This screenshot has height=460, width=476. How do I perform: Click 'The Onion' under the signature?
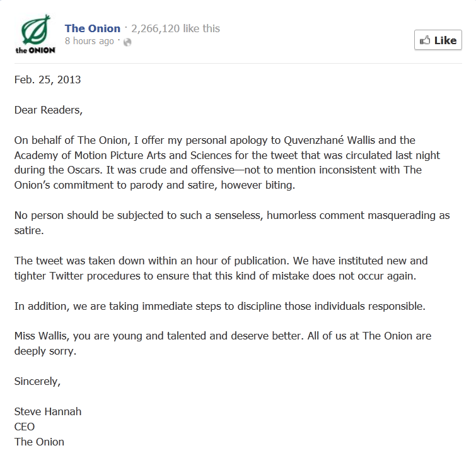(x=39, y=442)
